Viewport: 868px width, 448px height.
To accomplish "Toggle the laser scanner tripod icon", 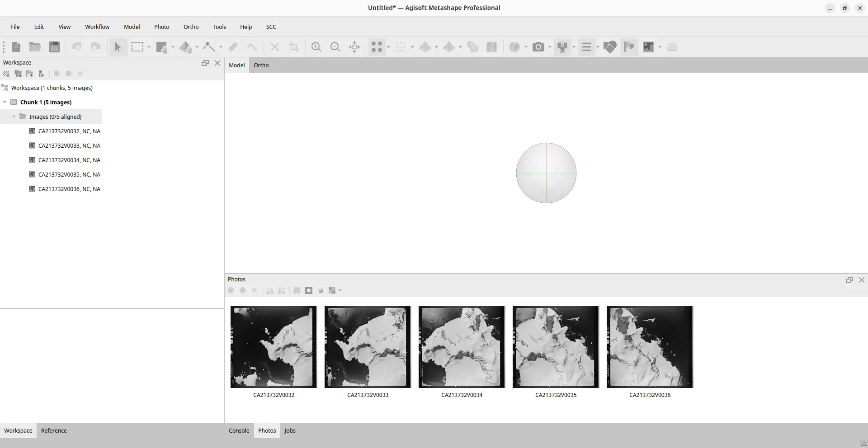I will [562, 47].
